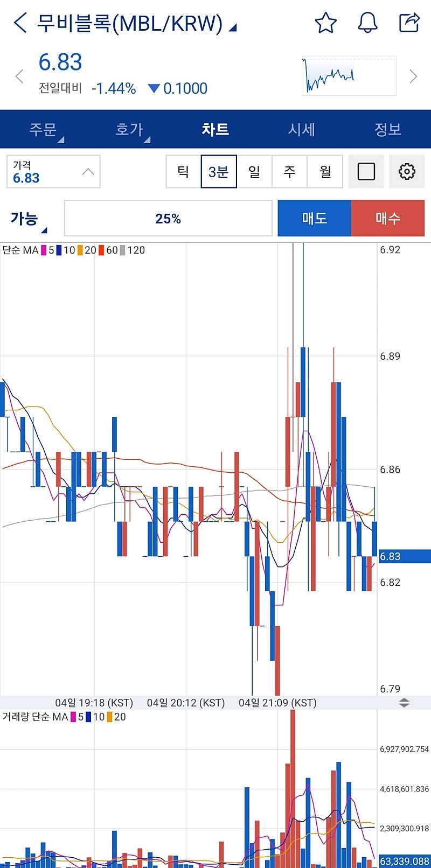Toggle fullscreen chart square icon
Image resolution: width=431 pixels, height=868 pixels.
[366, 172]
